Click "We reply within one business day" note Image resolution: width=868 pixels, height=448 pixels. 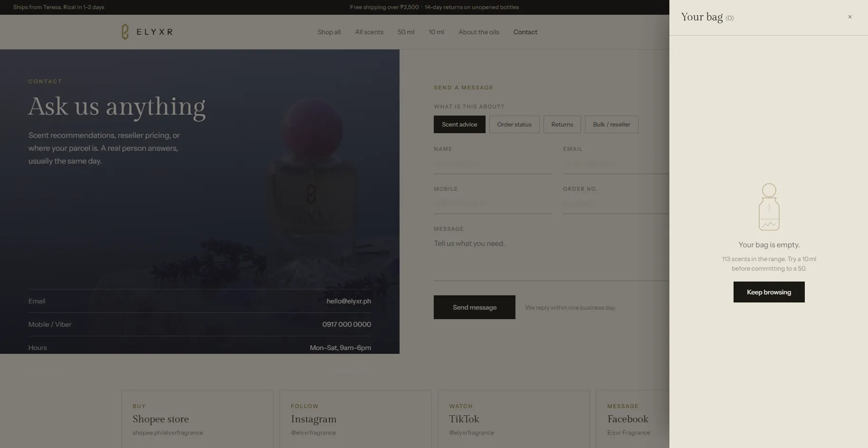570,308
